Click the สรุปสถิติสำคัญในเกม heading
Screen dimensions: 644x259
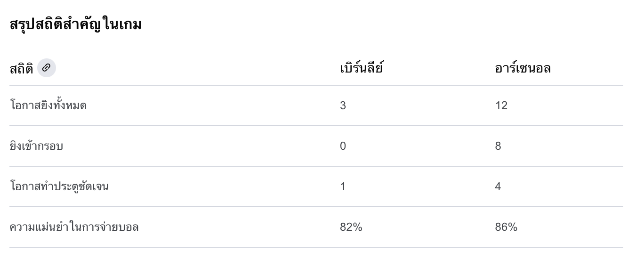pos(76,25)
